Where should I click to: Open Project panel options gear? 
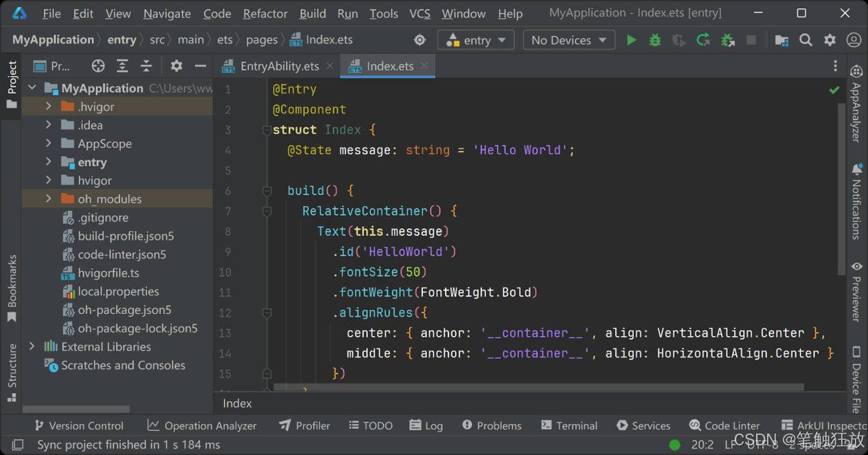click(176, 66)
